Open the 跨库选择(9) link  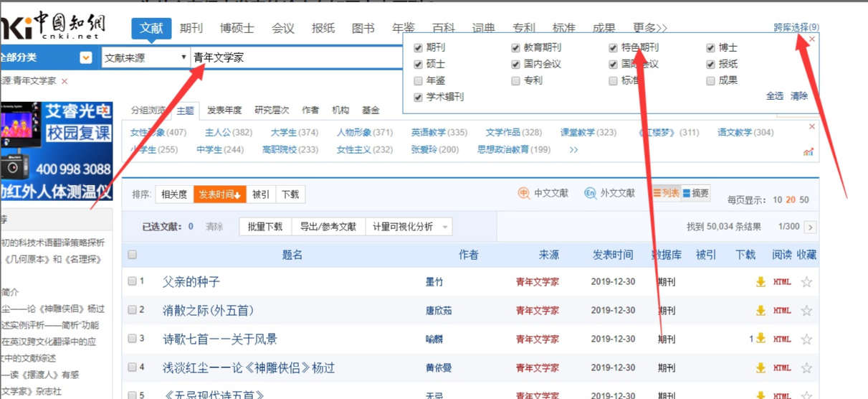796,27
